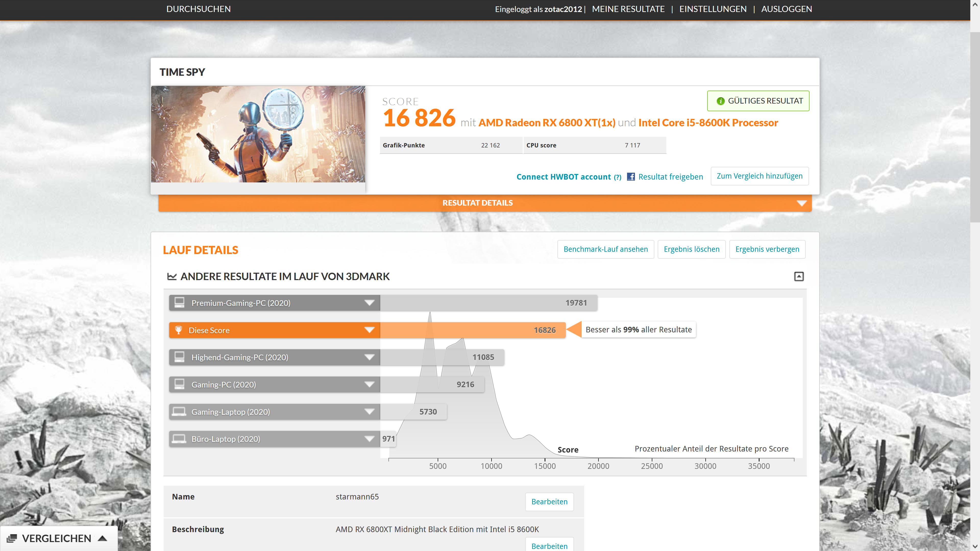Screen dimensions: 980x551
Task: Click the monitor icon for Gaming-PC (2020)
Action: 179,384
